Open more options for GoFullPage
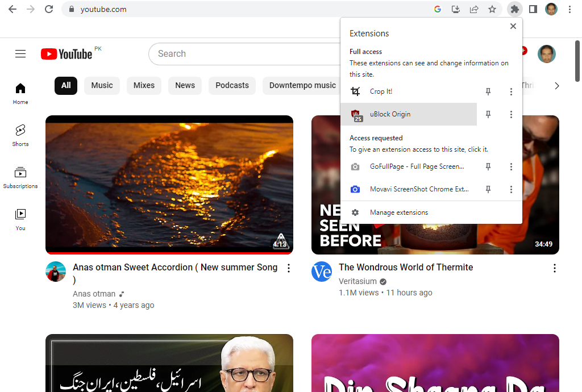Screen dimensions: 582x392 tap(511, 167)
